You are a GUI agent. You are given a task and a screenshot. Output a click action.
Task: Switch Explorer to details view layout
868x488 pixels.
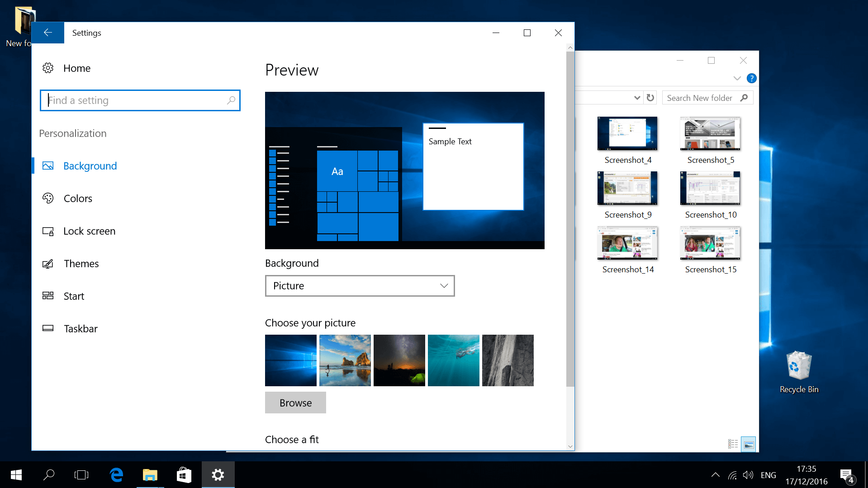[x=733, y=444]
